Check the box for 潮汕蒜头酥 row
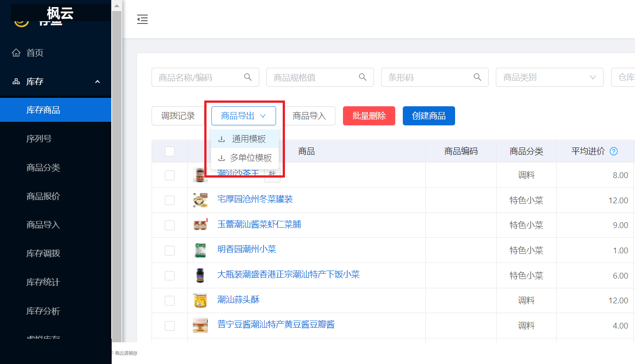The height and width of the screenshot is (364, 635). 170,301
